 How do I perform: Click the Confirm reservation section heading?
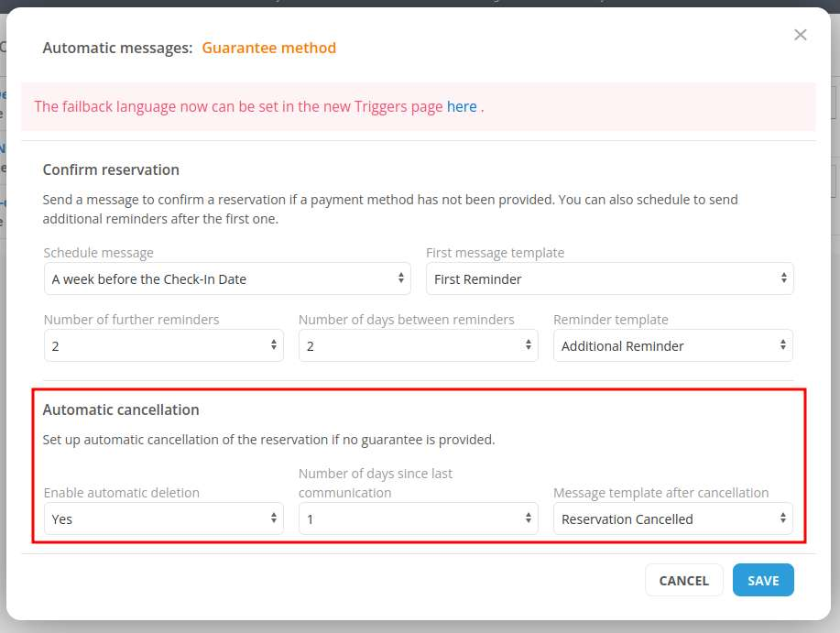pos(111,169)
